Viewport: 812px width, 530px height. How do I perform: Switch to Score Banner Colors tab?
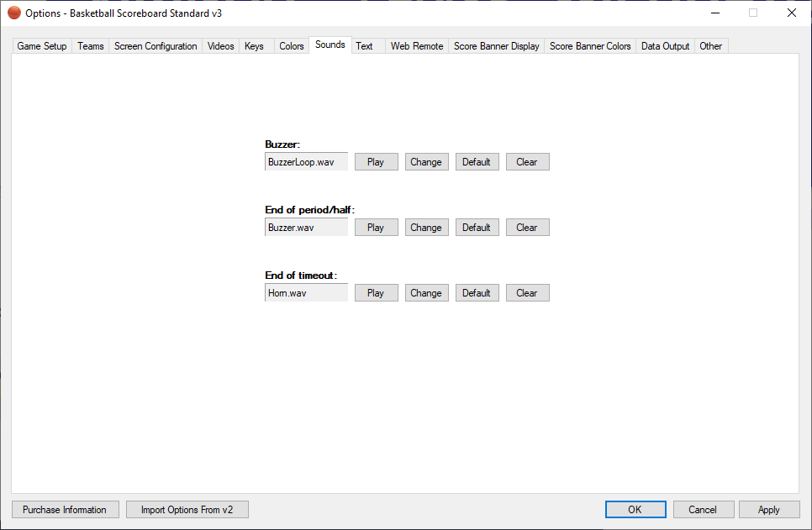590,46
